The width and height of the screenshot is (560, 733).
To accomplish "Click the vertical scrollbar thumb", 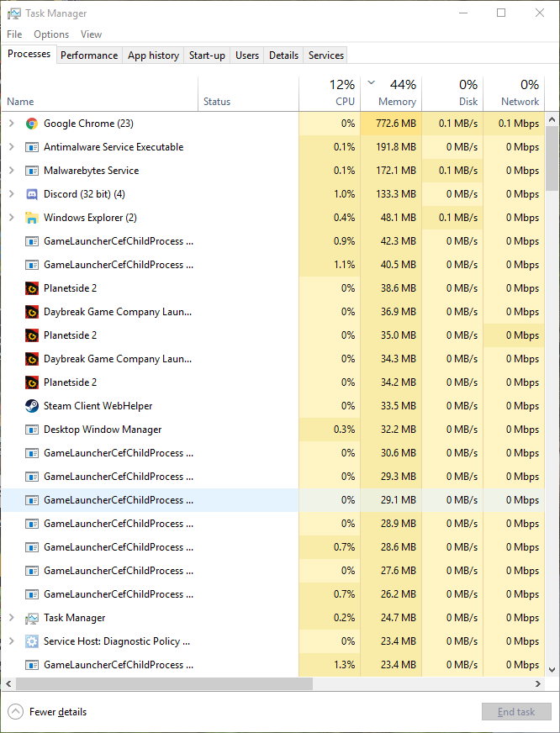I will (552, 158).
